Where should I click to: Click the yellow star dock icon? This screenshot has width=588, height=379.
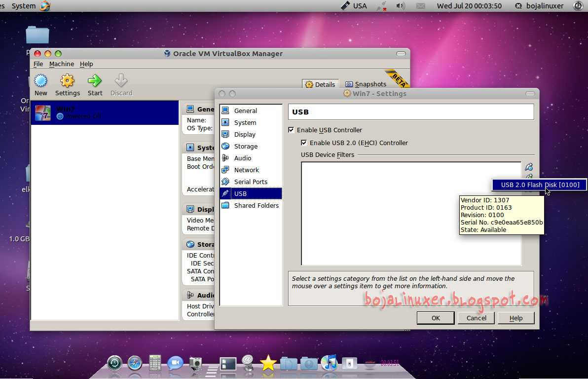point(268,363)
